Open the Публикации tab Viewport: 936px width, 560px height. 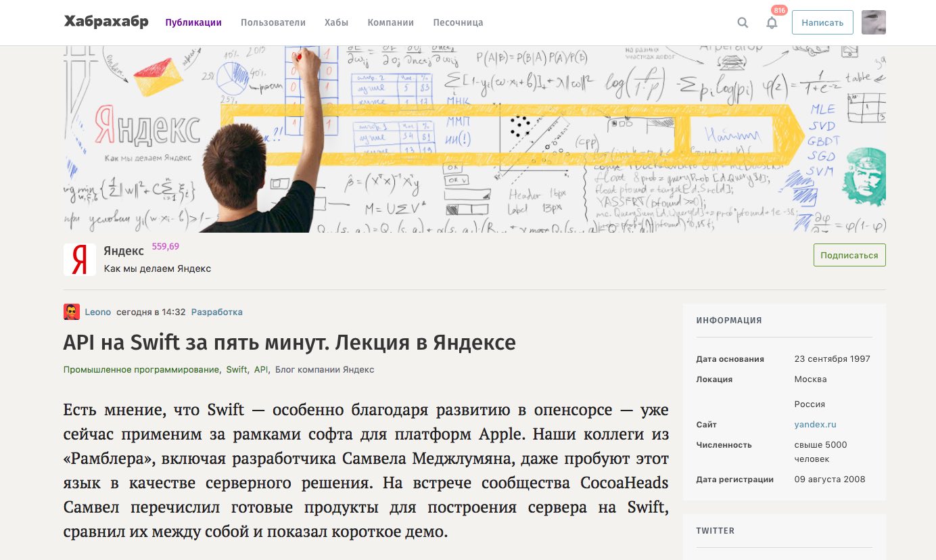pos(193,22)
